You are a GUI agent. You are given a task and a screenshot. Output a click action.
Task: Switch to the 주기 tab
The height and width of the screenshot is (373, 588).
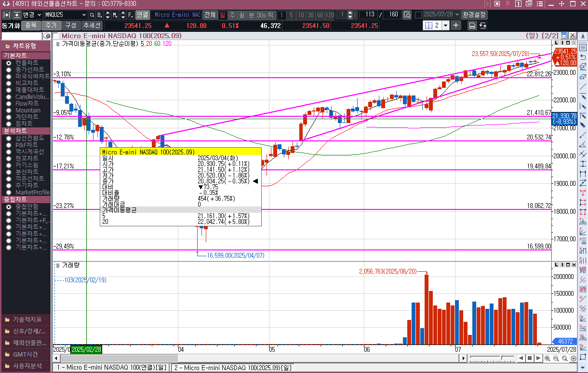tap(51, 25)
